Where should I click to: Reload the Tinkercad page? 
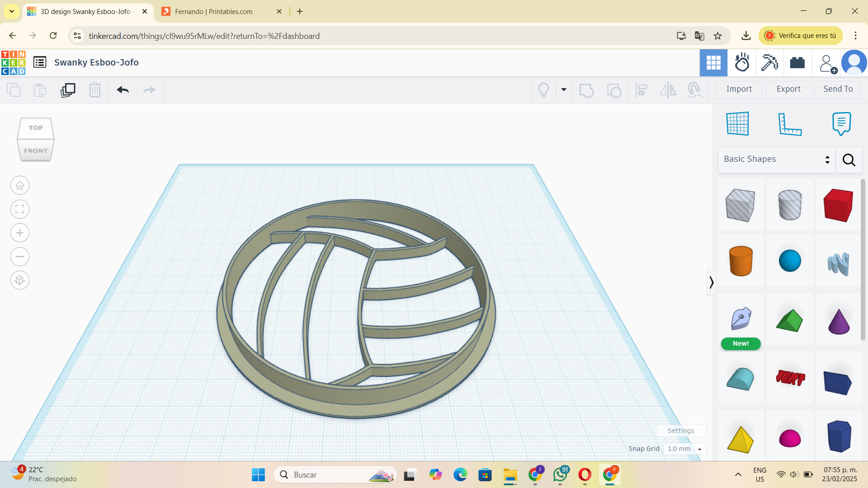(53, 36)
